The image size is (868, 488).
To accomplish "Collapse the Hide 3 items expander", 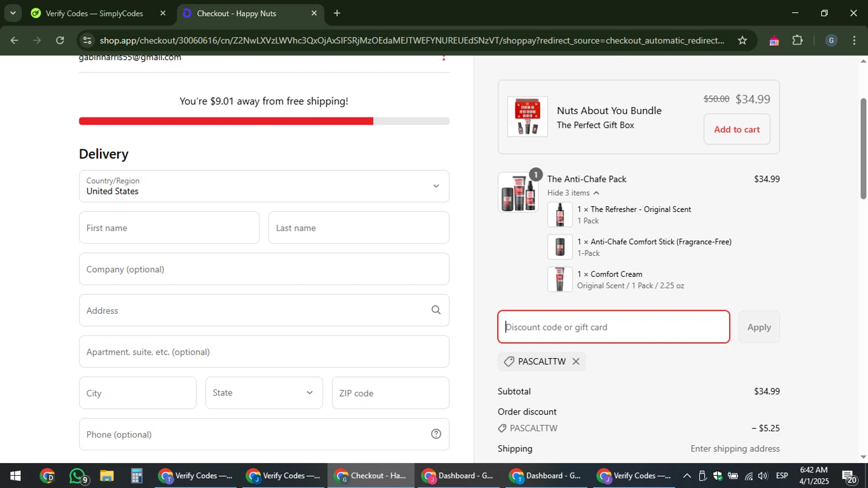I will coord(573,193).
